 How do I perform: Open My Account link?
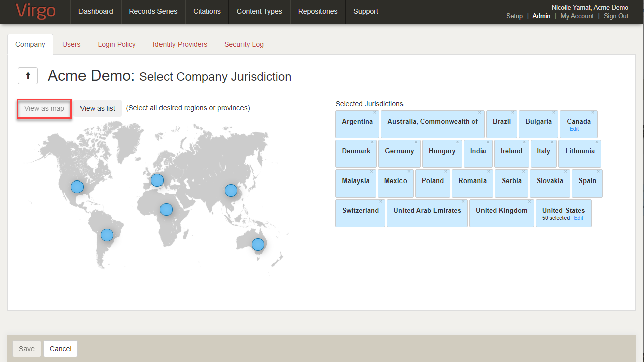577,16
